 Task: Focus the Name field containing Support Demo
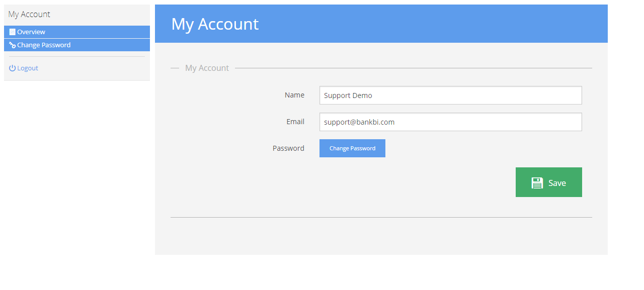click(x=451, y=95)
